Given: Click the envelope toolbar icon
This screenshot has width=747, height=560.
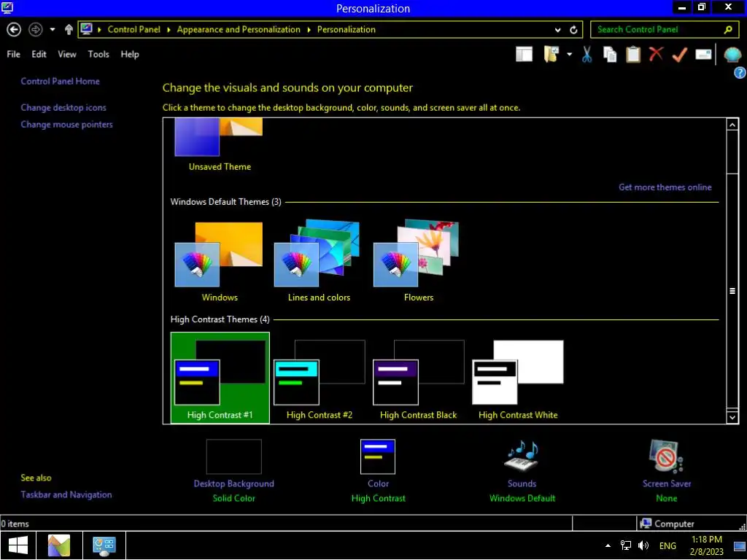Looking at the screenshot, I should pyautogui.click(x=703, y=54).
